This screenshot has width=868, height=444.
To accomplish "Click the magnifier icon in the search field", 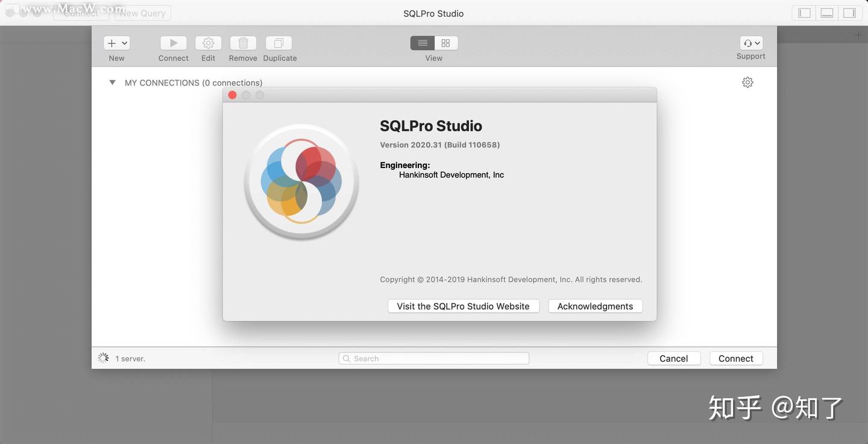I will pos(347,358).
